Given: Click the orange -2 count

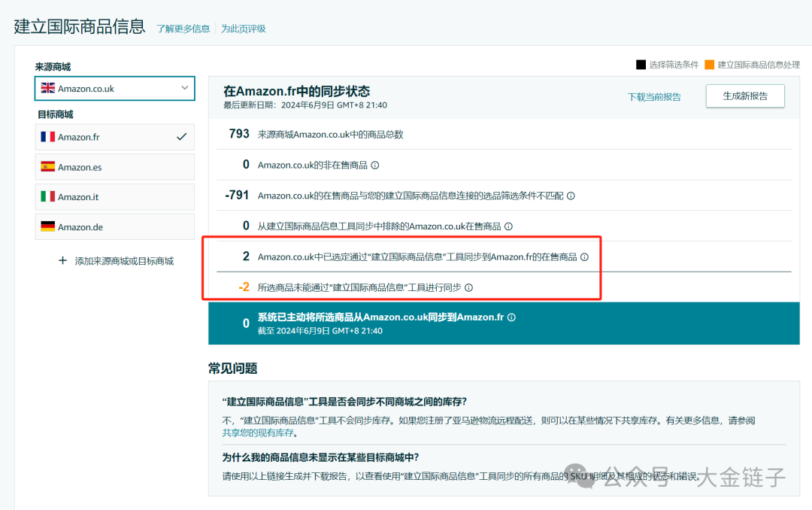Looking at the screenshot, I should point(244,287).
